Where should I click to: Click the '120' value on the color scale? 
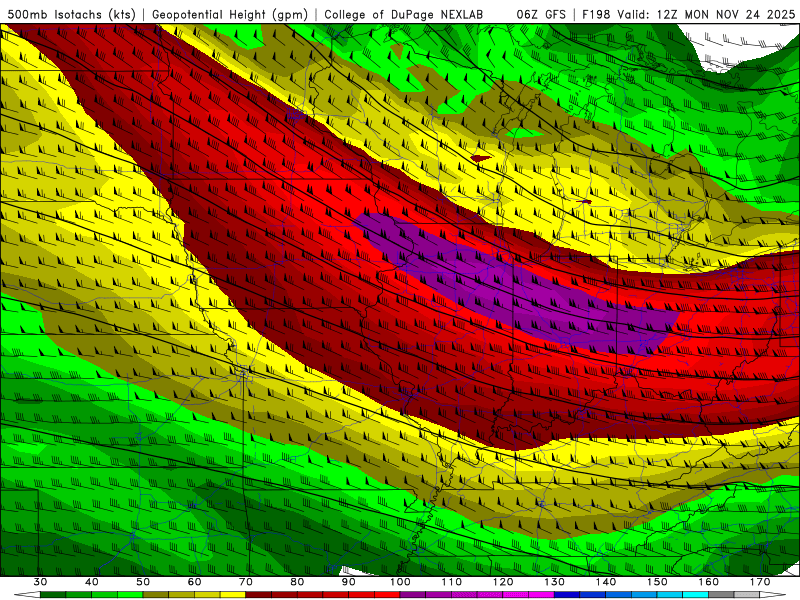tap(503, 582)
